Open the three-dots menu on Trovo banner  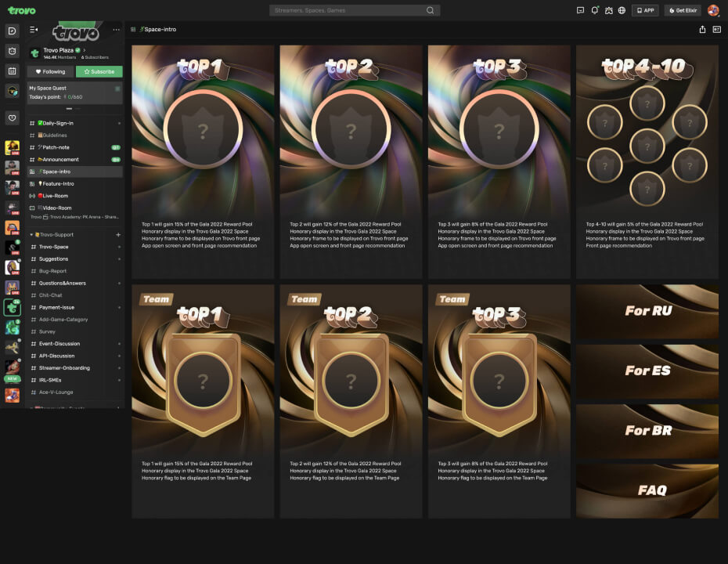click(117, 30)
